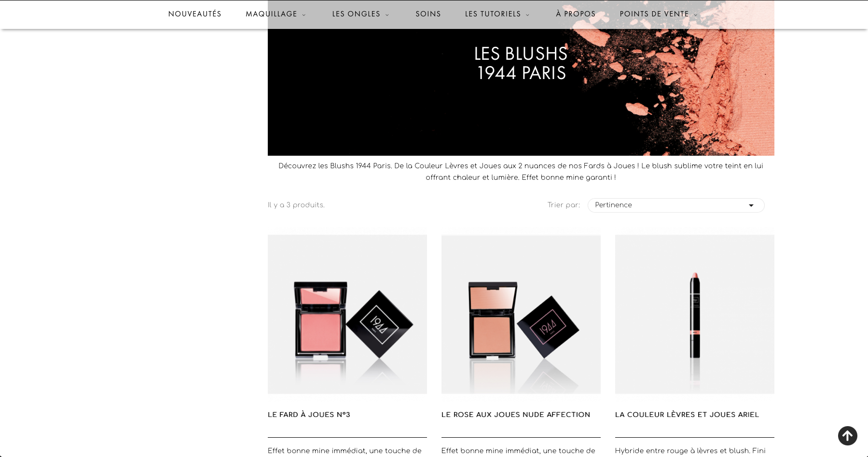The image size is (868, 457).
Task: Open Le Fard à Joues N°3 link
Action: click(309, 415)
